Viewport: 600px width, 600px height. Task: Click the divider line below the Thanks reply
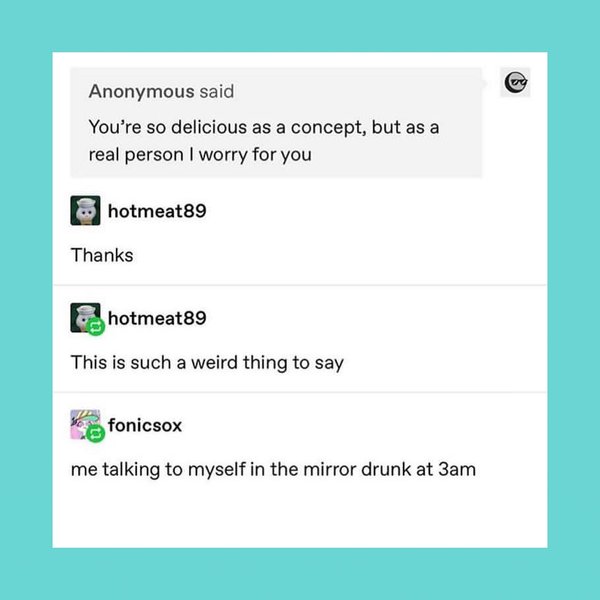point(300,285)
